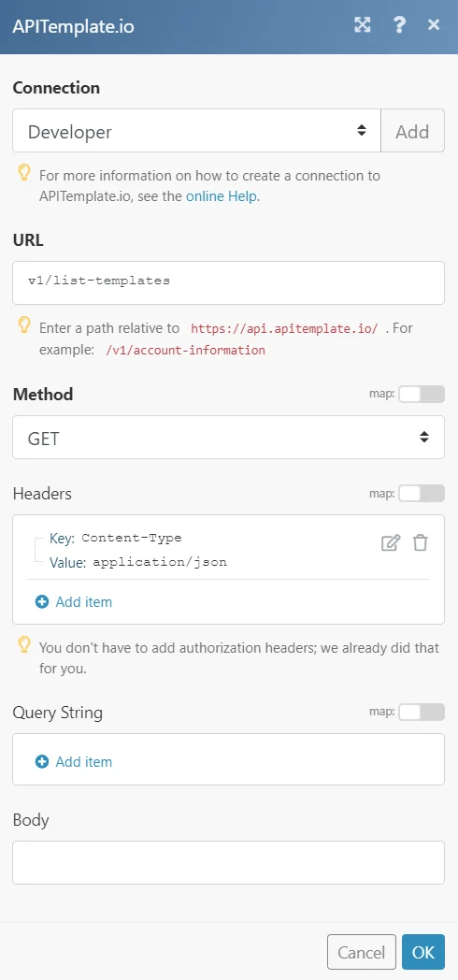Screen dimensions: 458x980
Task: Close the APITemplate.io dialog
Action: coord(434,25)
